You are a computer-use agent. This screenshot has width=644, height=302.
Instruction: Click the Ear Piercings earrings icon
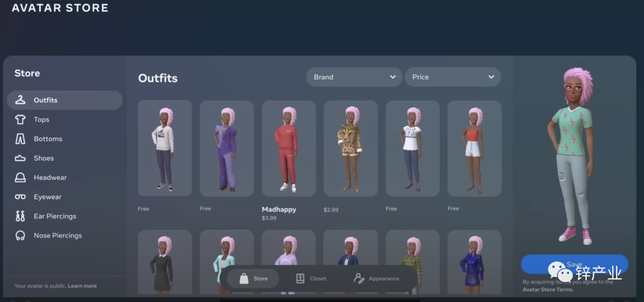tap(20, 216)
